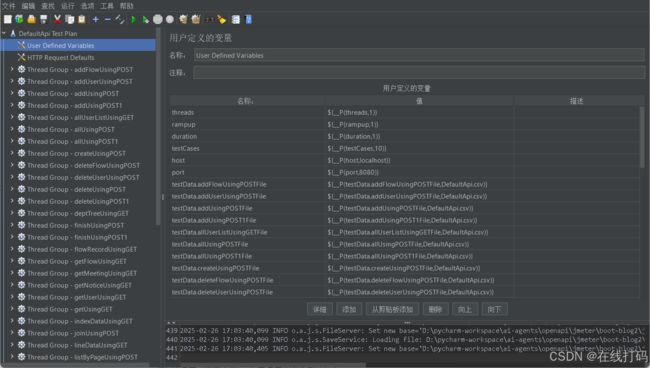Screen dimensions: 650x368
Task: Click the '${__P(host,localhost)}' value cell
Action: click(x=420, y=160)
